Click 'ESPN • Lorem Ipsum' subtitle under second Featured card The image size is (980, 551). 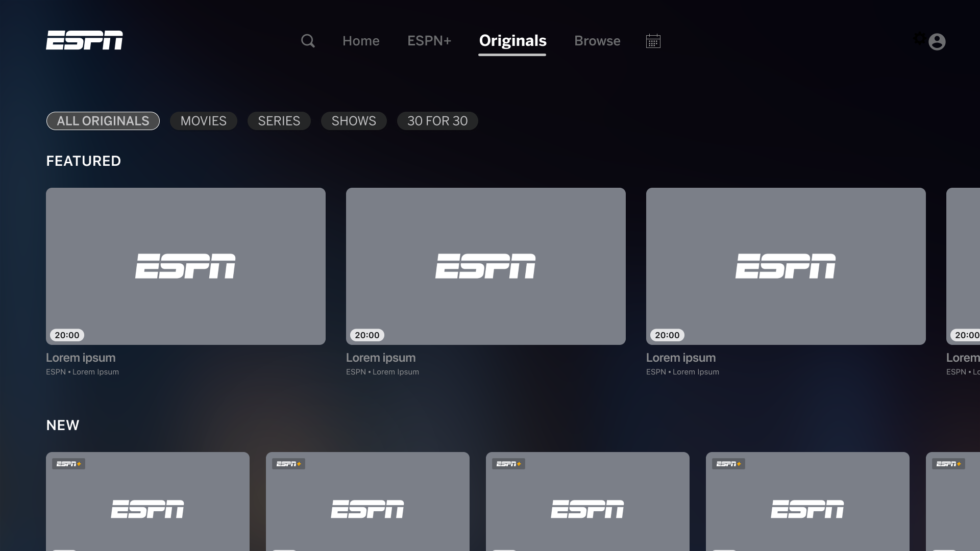382,372
